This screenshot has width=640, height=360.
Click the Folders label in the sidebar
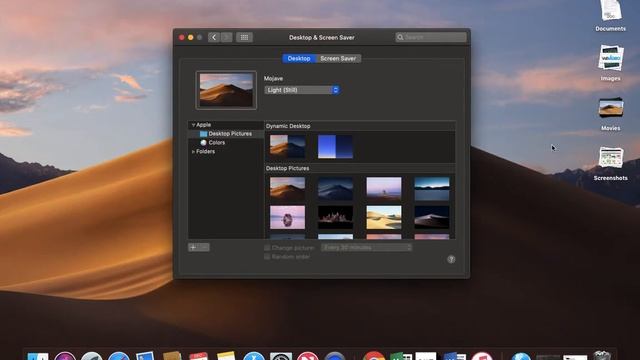[x=205, y=151]
